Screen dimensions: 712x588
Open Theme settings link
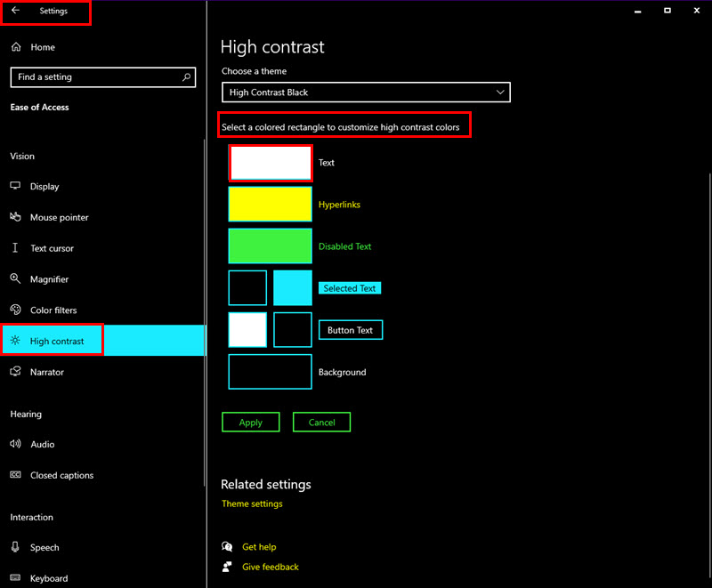(x=252, y=503)
